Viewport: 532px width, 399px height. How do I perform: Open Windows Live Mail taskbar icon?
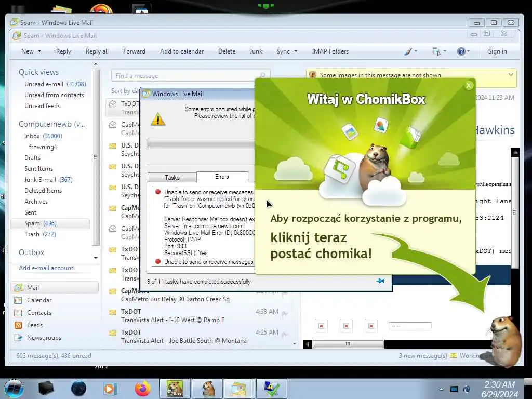click(x=239, y=389)
